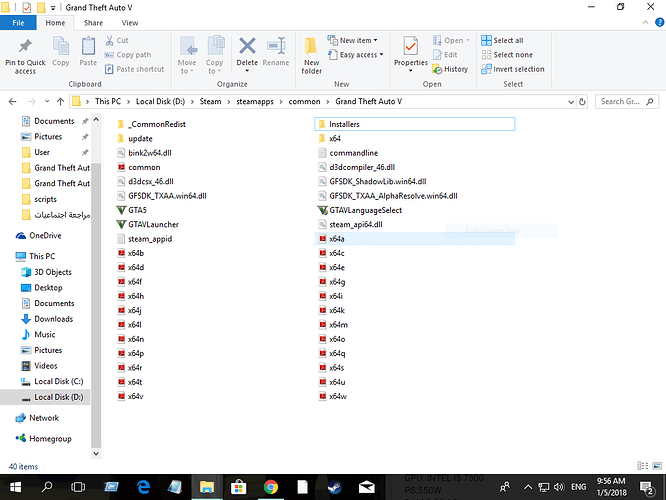Image resolution: width=666 pixels, height=500 pixels.
Task: Expand the New item dropdown
Action: pos(375,40)
